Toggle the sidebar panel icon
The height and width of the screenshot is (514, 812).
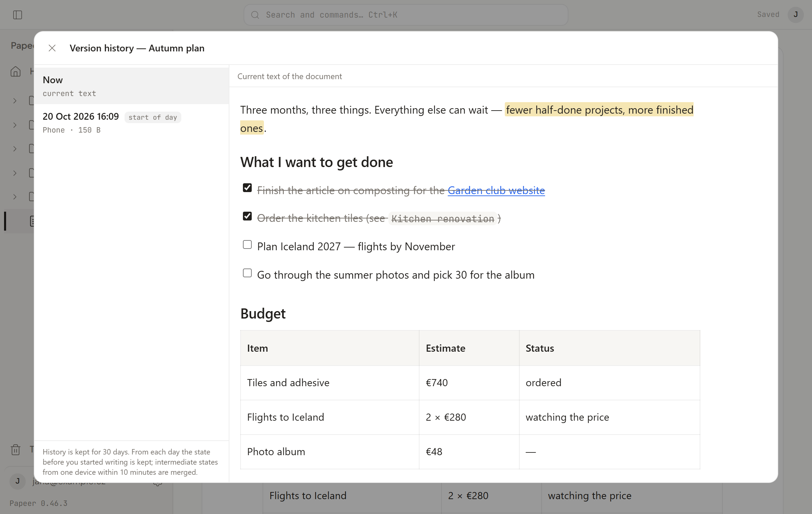coord(18,15)
